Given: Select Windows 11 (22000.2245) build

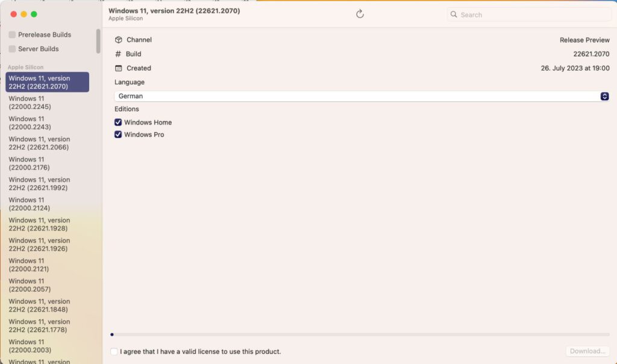Looking at the screenshot, I should pyautogui.click(x=47, y=102).
